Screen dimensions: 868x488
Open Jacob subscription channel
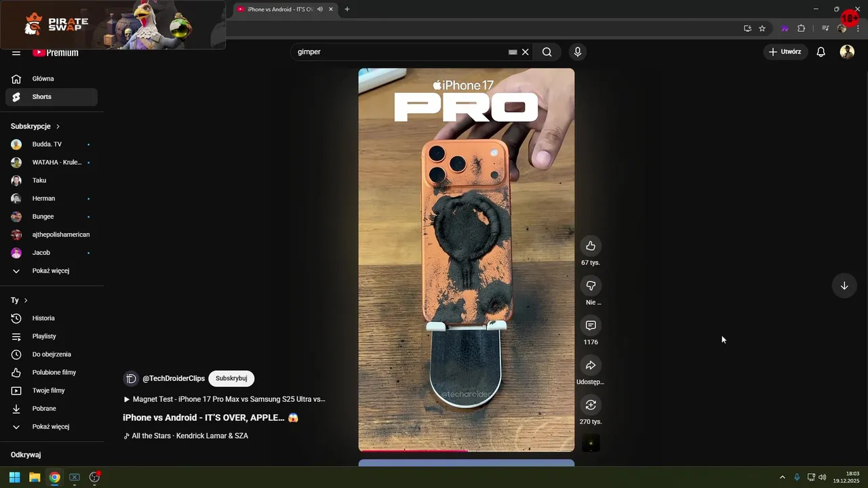point(52,253)
